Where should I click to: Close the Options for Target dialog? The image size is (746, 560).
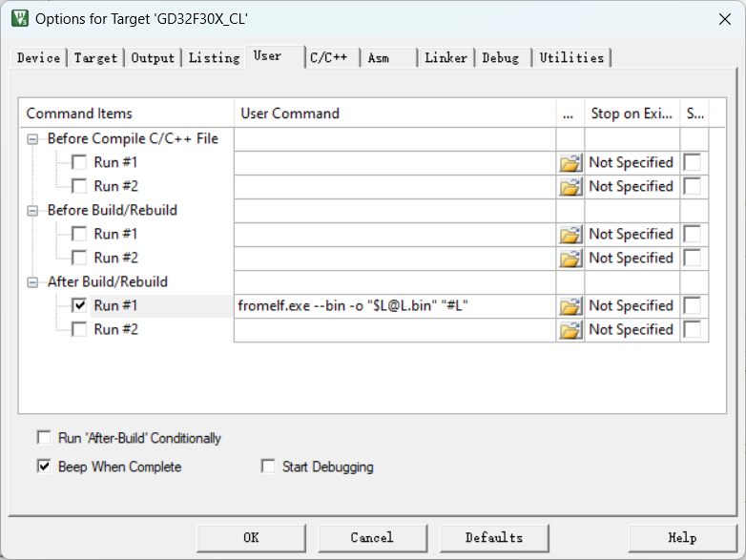[x=725, y=19]
